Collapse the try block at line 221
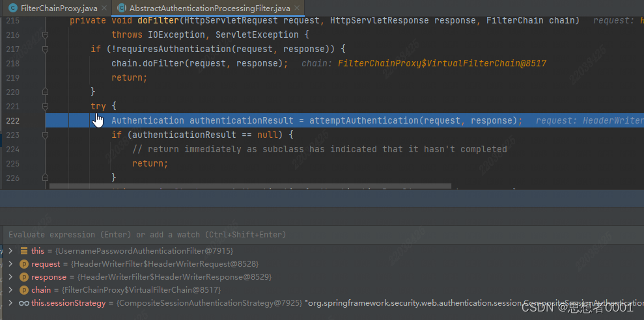Screen dimensions: 644x320 tap(45, 106)
